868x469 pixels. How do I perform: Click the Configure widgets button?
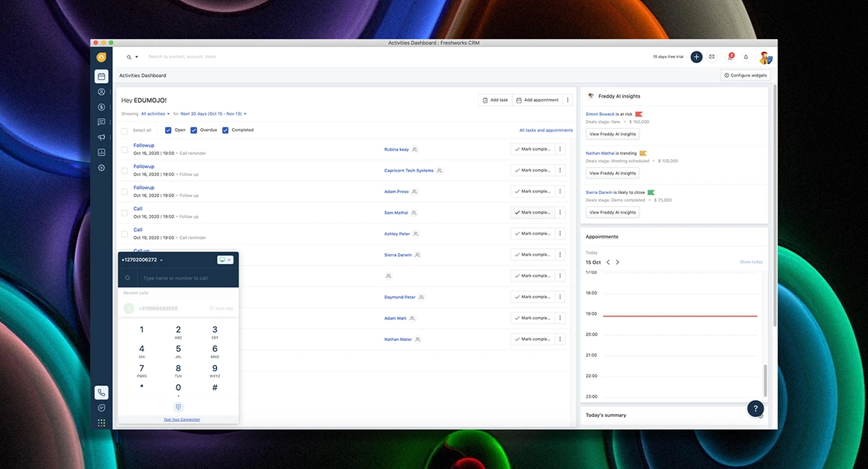click(746, 75)
